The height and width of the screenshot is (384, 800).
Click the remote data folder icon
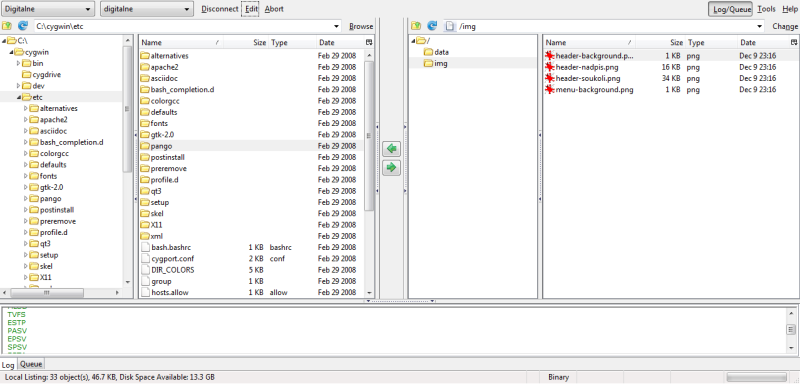point(429,52)
